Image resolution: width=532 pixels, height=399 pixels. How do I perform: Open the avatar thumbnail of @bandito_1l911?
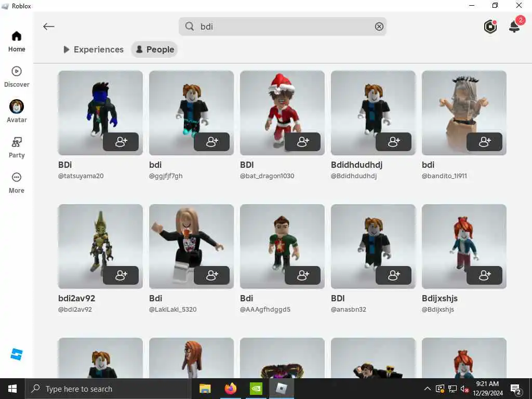[x=464, y=113]
